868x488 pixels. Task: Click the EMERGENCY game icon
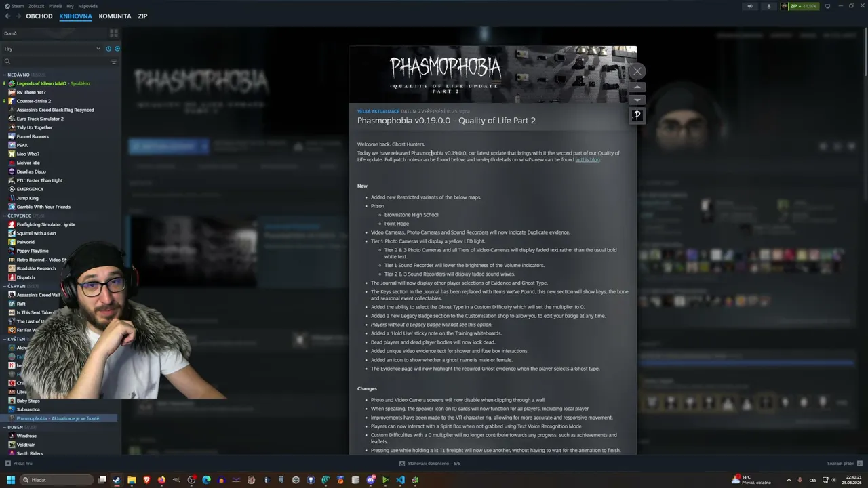click(x=12, y=189)
